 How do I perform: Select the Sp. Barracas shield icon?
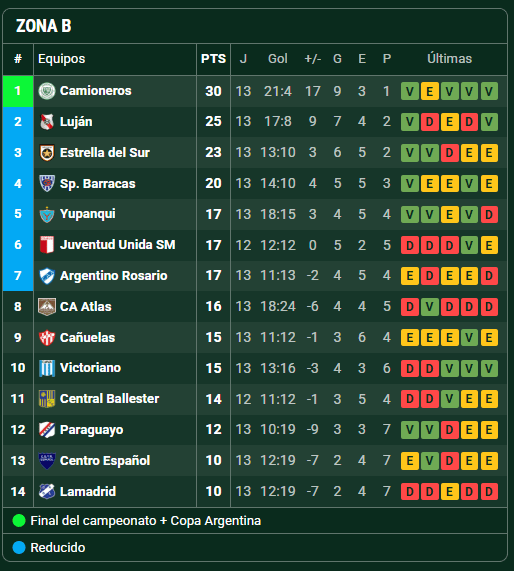(47, 183)
